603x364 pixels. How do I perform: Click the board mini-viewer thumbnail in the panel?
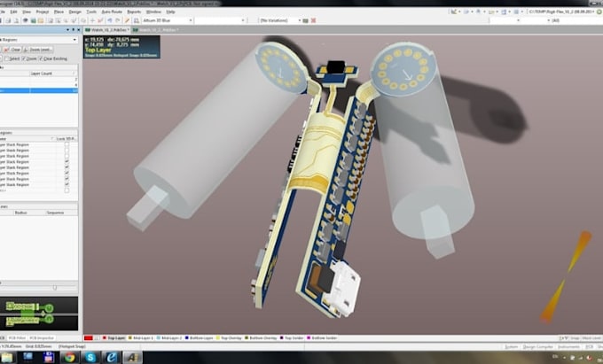(x=39, y=314)
